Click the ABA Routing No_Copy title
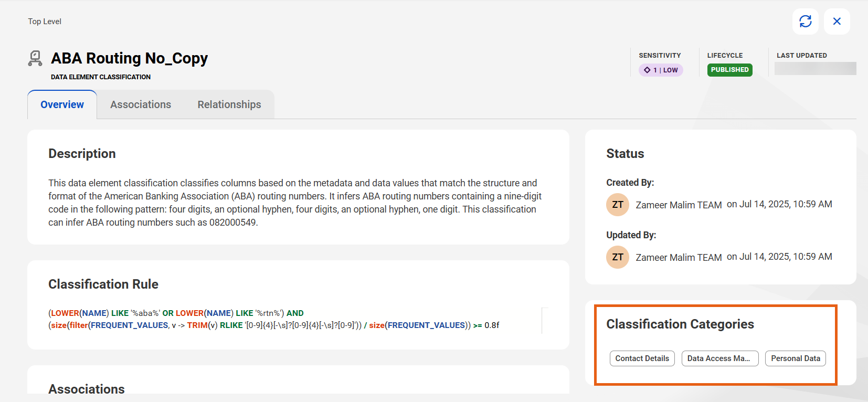Image resolution: width=868 pixels, height=402 pixels. click(x=129, y=58)
